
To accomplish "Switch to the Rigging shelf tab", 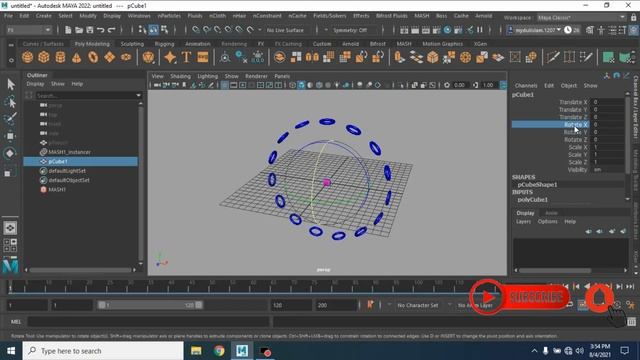I will [x=164, y=44].
